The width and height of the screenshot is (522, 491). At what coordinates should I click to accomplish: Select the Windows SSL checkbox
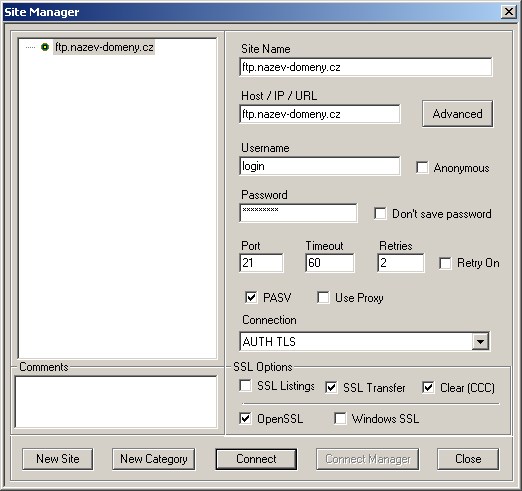point(340,418)
